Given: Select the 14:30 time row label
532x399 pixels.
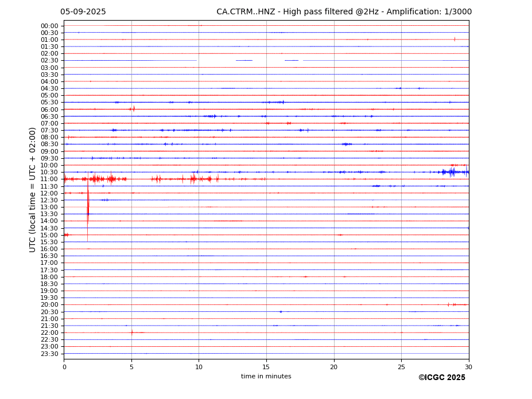Looking at the screenshot, I should click(x=49, y=228).
